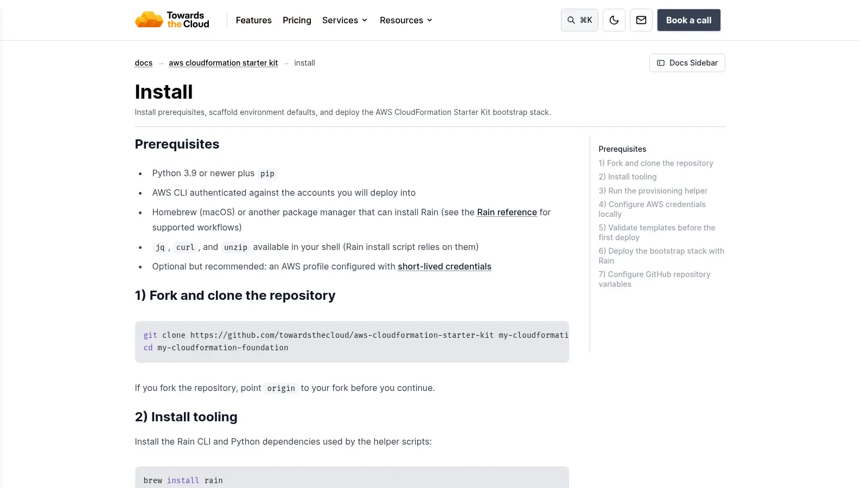
Task: Jump to 7) Configure GitHub repository variables
Action: coord(654,279)
